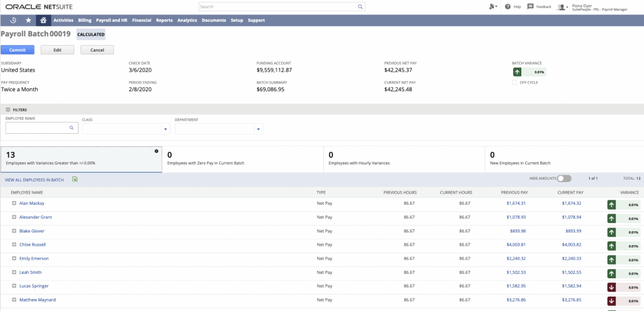
Task: Click the Feedback speech bubble icon
Action: click(530, 6)
